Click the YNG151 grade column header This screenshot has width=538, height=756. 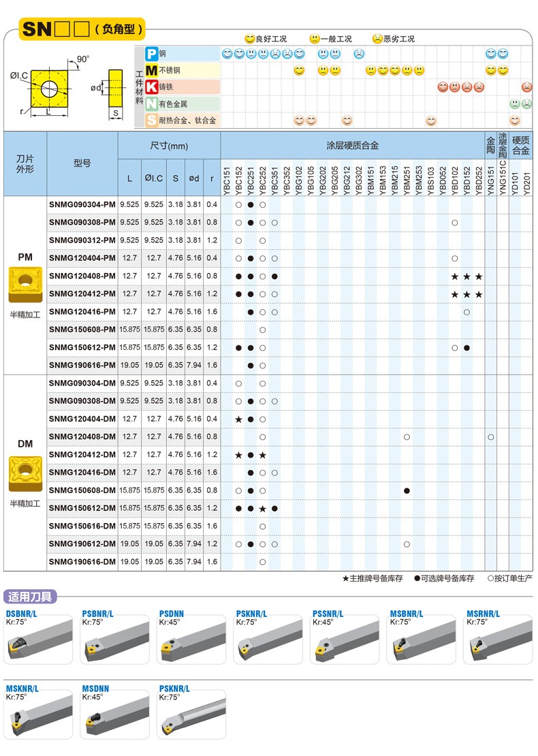[x=491, y=180]
